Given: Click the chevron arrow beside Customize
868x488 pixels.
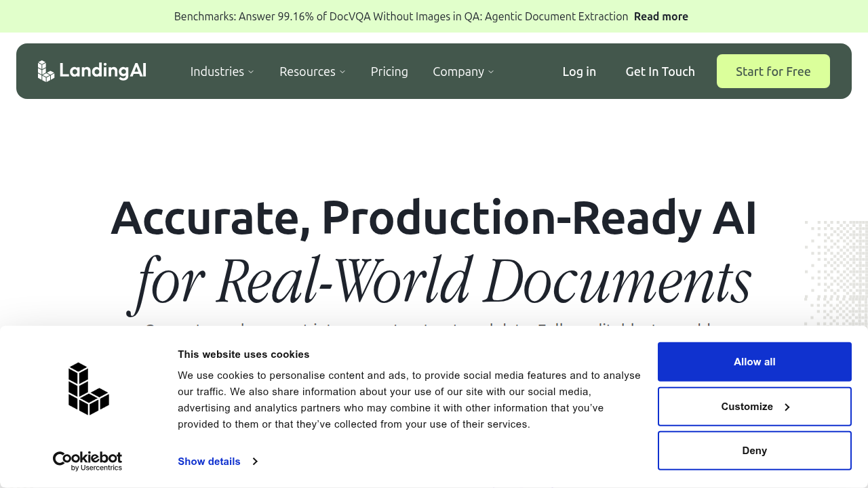Looking at the screenshot, I should (787, 407).
